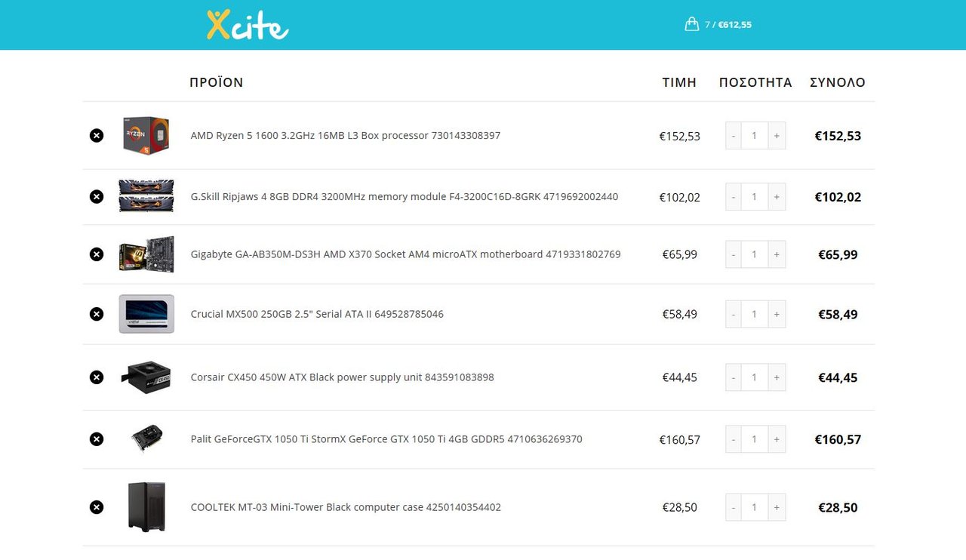The height and width of the screenshot is (560, 966).
Task: Open Corsair CX450 450W product link
Action: pyautogui.click(x=343, y=377)
